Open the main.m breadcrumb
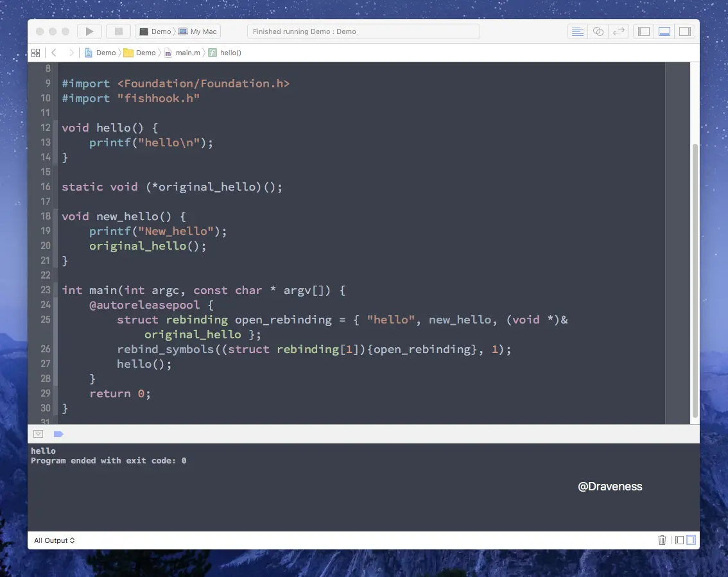 click(182, 53)
